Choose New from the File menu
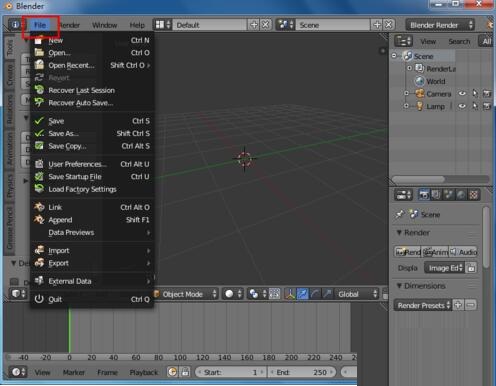496x386 pixels. point(92,40)
